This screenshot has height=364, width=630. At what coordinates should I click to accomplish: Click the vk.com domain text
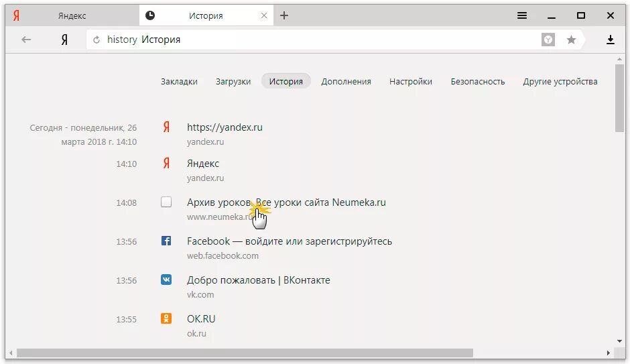click(200, 294)
